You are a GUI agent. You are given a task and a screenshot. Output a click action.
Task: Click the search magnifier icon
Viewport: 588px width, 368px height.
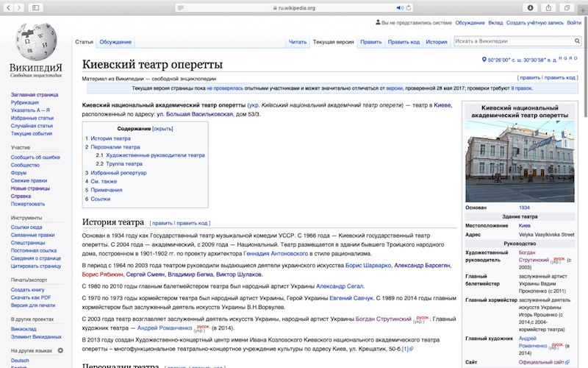(577, 41)
